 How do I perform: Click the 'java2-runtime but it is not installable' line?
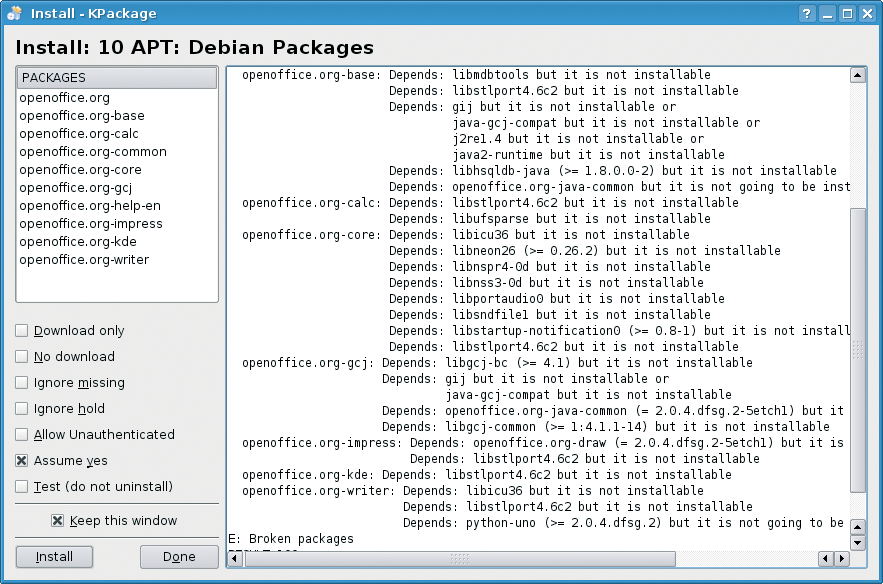pyautogui.click(x=588, y=155)
